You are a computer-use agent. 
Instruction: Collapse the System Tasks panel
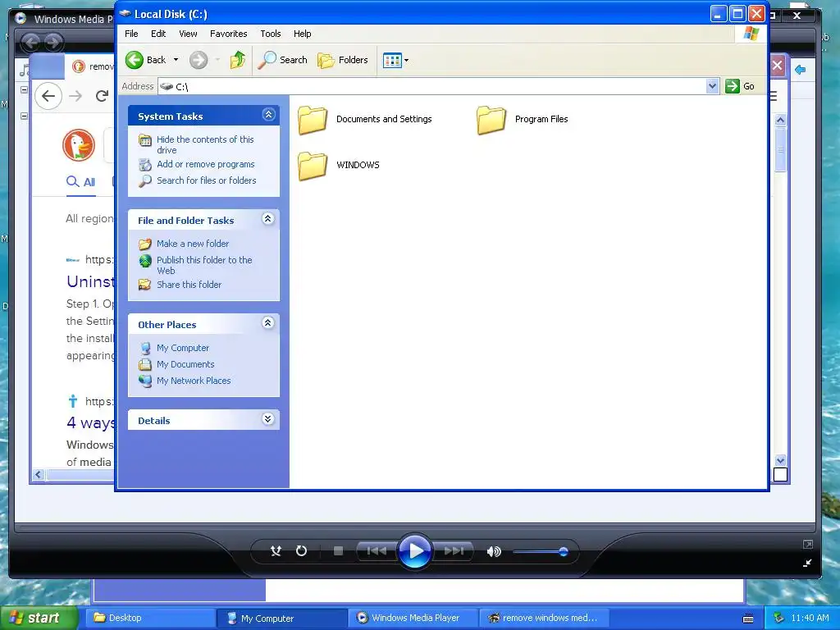(x=268, y=114)
